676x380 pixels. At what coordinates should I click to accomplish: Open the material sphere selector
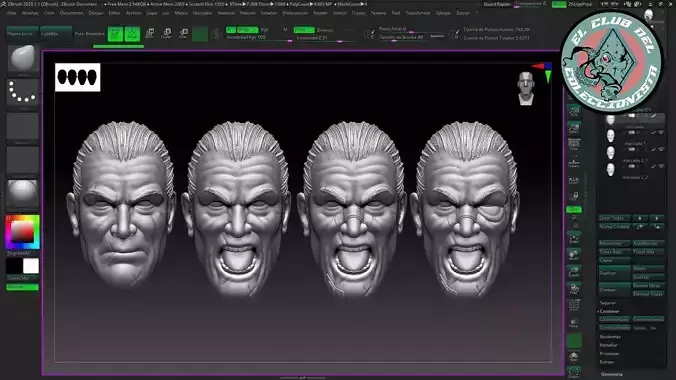(x=22, y=193)
